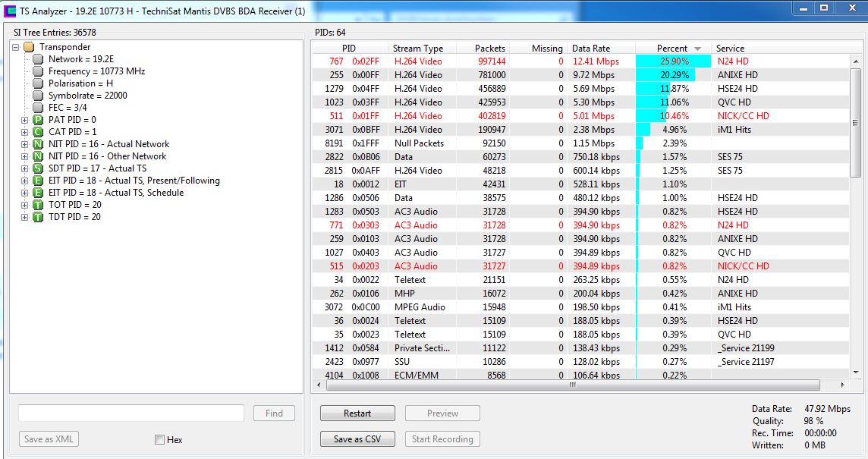Click the TS Analyzer title bar app icon
868x459 pixels.
[x=10, y=11]
